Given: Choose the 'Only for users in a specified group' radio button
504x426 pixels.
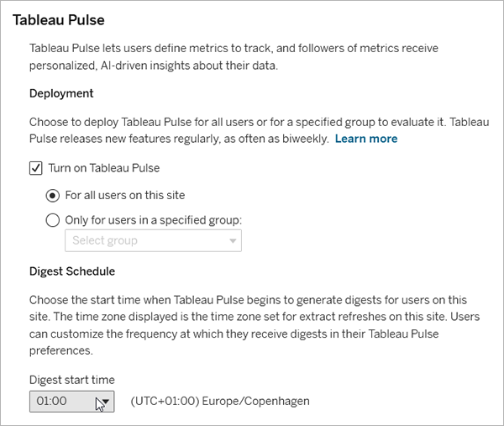Looking at the screenshot, I should tap(53, 220).
